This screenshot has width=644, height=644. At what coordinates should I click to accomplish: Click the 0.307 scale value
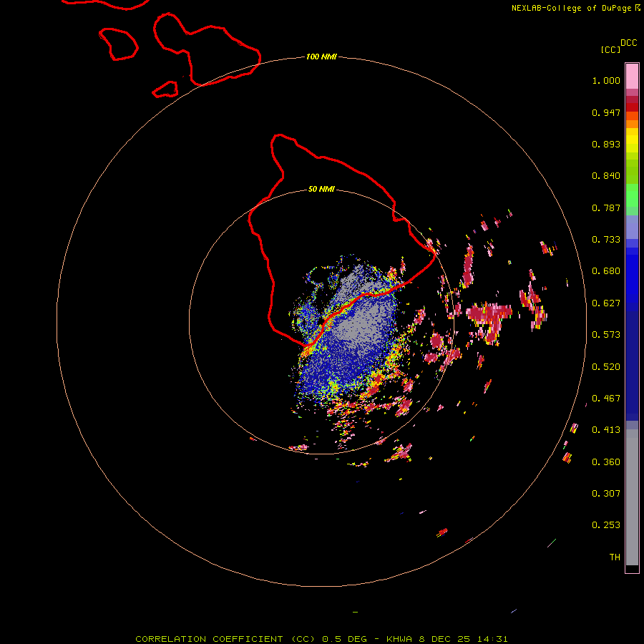(606, 494)
